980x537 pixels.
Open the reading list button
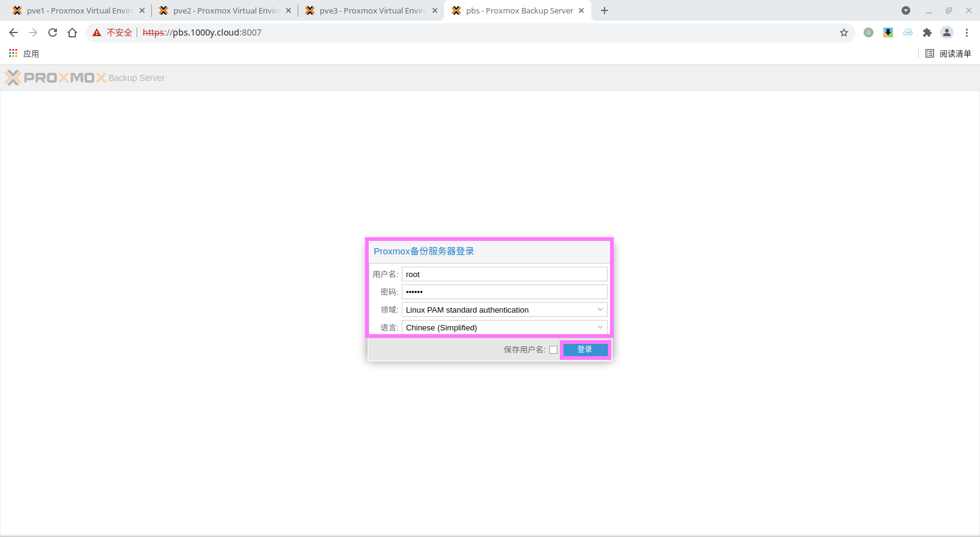pos(948,54)
